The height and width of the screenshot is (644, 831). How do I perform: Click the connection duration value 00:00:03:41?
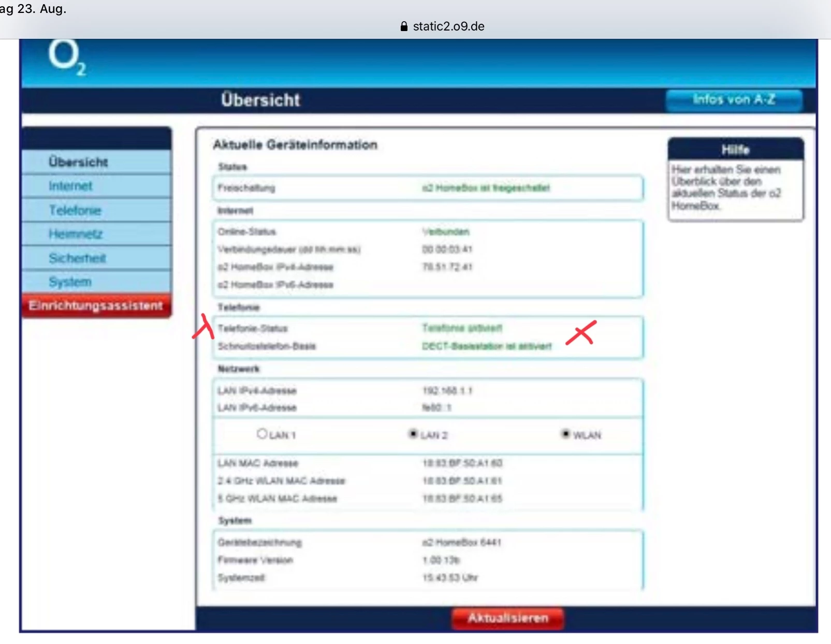[447, 249]
